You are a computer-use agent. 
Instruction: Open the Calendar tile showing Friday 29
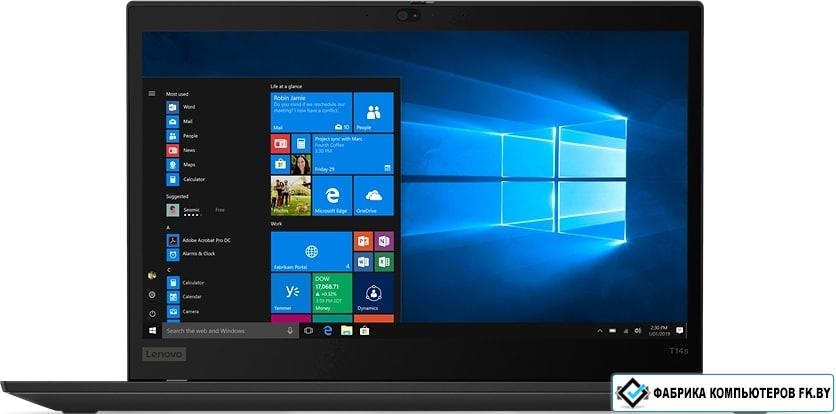pos(353,154)
